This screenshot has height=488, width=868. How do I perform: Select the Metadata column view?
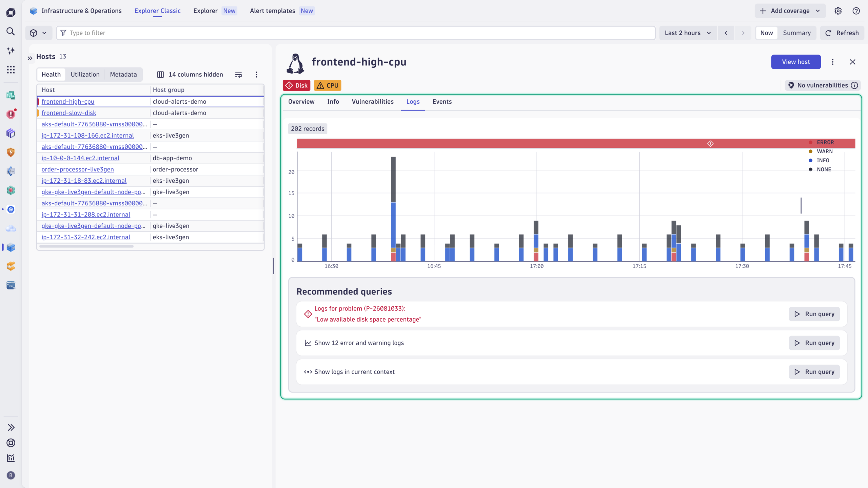[x=123, y=75]
